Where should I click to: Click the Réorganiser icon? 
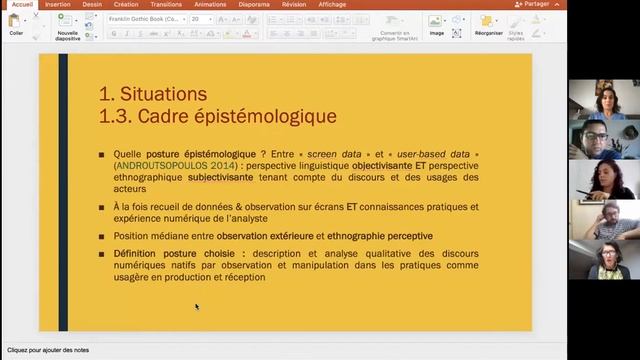(486, 21)
